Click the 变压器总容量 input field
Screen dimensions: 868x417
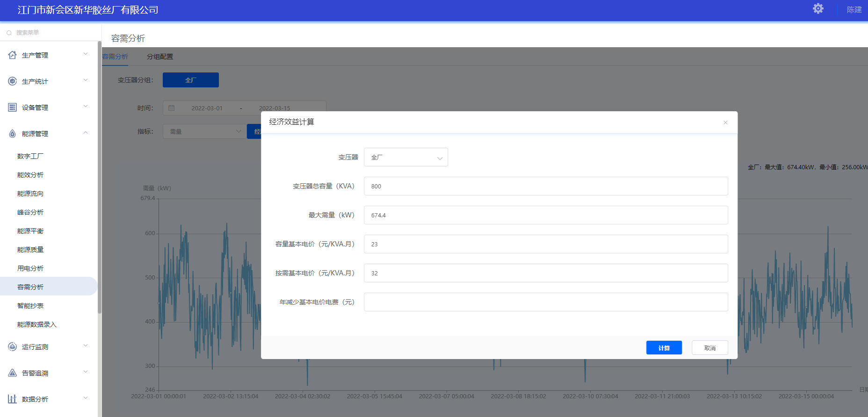click(545, 186)
